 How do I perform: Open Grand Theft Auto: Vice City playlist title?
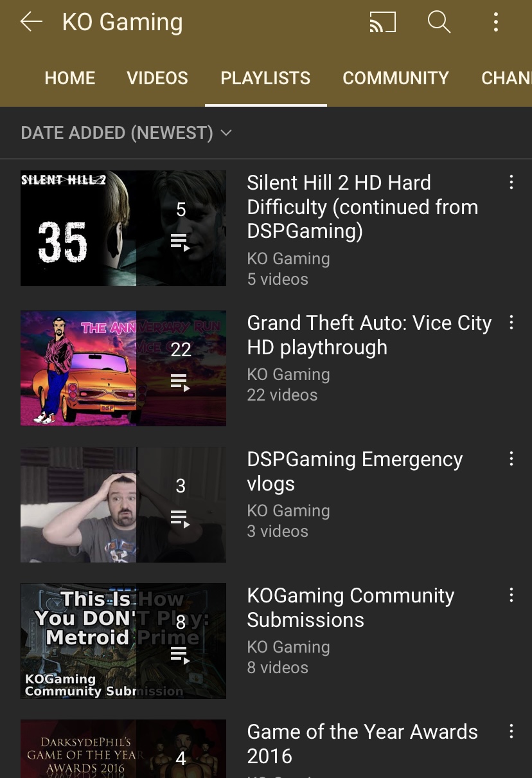point(369,335)
